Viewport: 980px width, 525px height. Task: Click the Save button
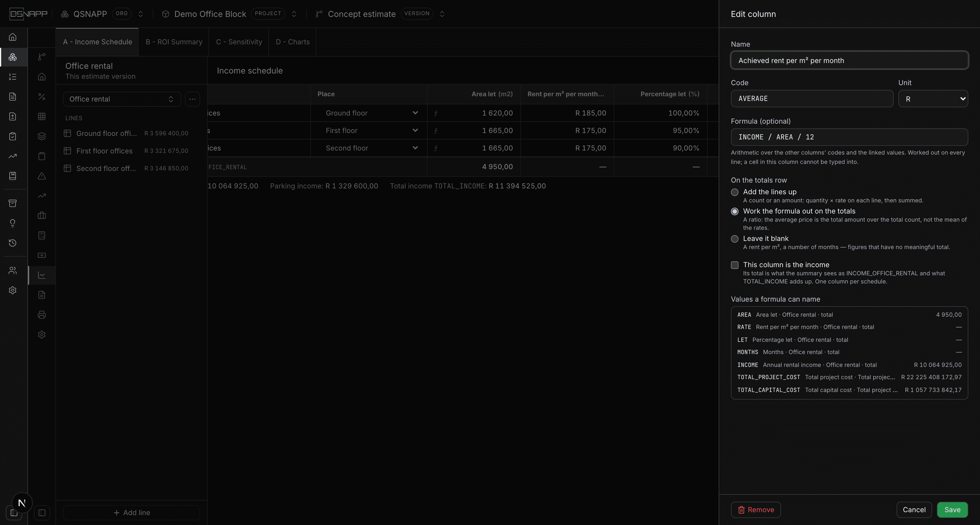[x=952, y=510]
